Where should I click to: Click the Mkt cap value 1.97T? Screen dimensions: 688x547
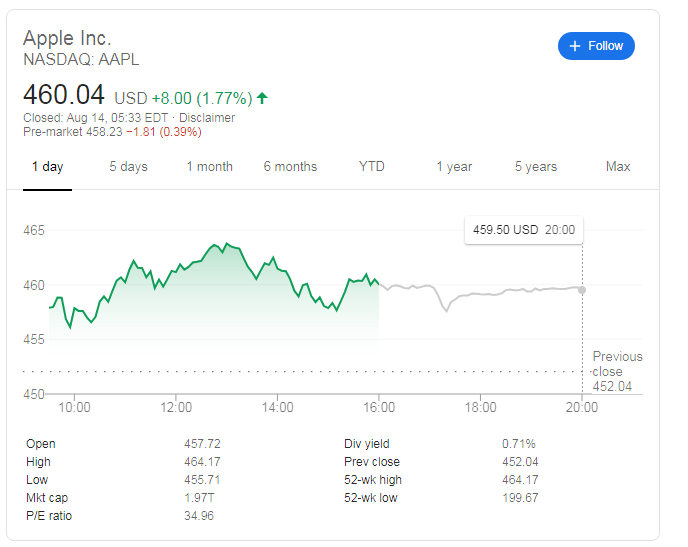pos(199,498)
